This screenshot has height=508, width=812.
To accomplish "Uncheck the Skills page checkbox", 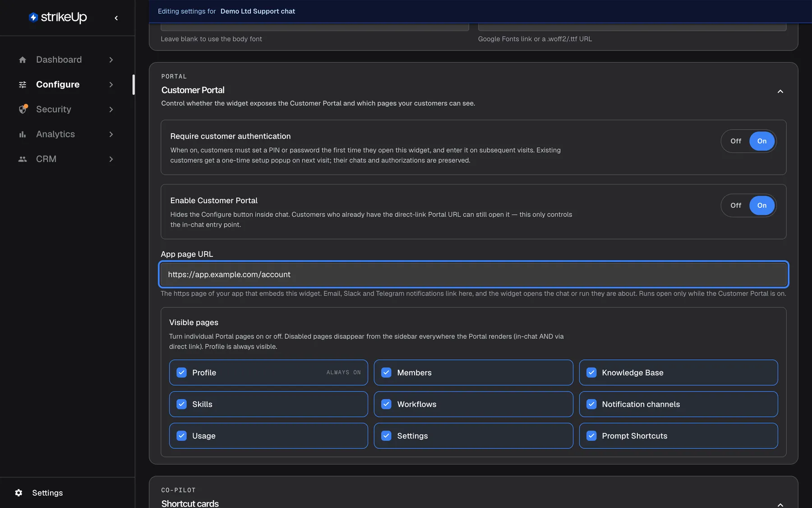I will (x=181, y=404).
